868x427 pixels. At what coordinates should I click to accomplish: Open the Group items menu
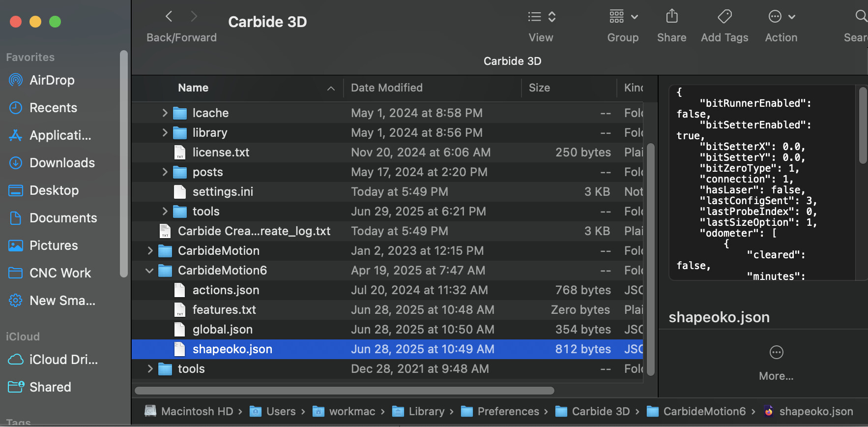pyautogui.click(x=623, y=17)
